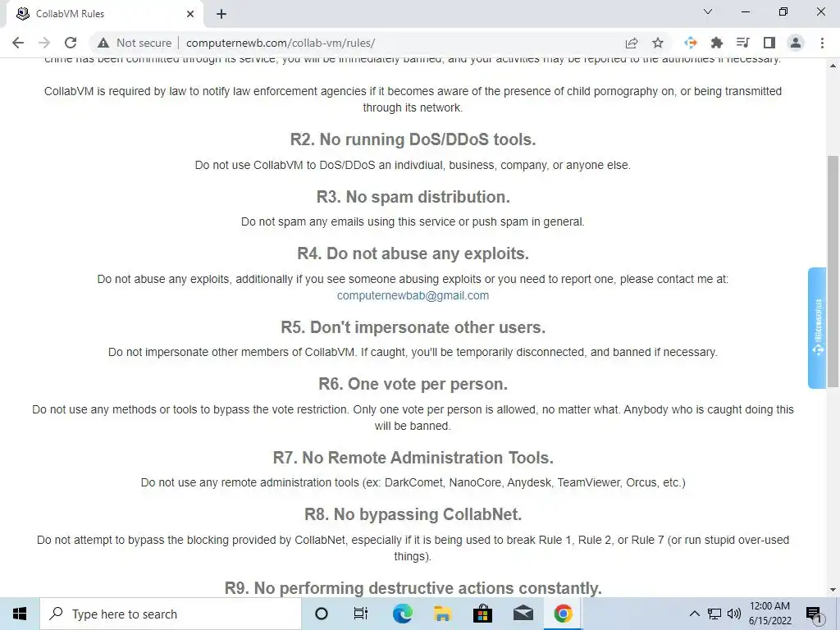Open the Chrome profile avatar
Screen dimensions: 840x630
[796, 43]
